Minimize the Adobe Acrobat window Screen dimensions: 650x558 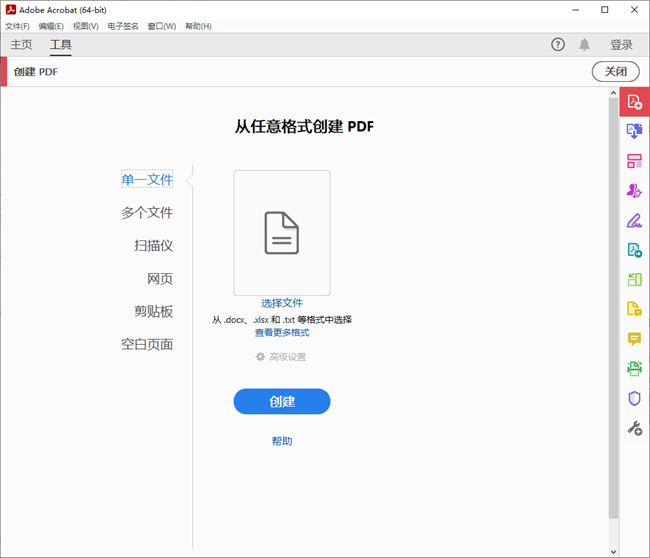tap(575, 10)
